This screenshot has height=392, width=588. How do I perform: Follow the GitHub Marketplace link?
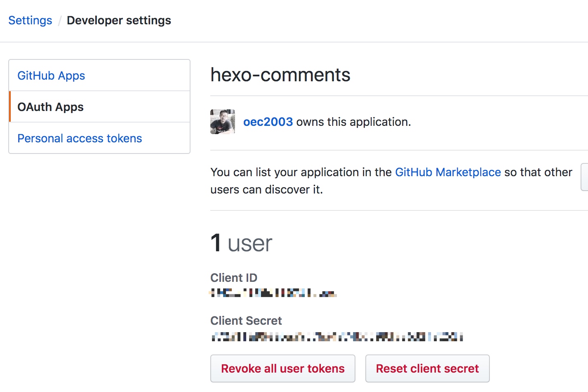(448, 172)
